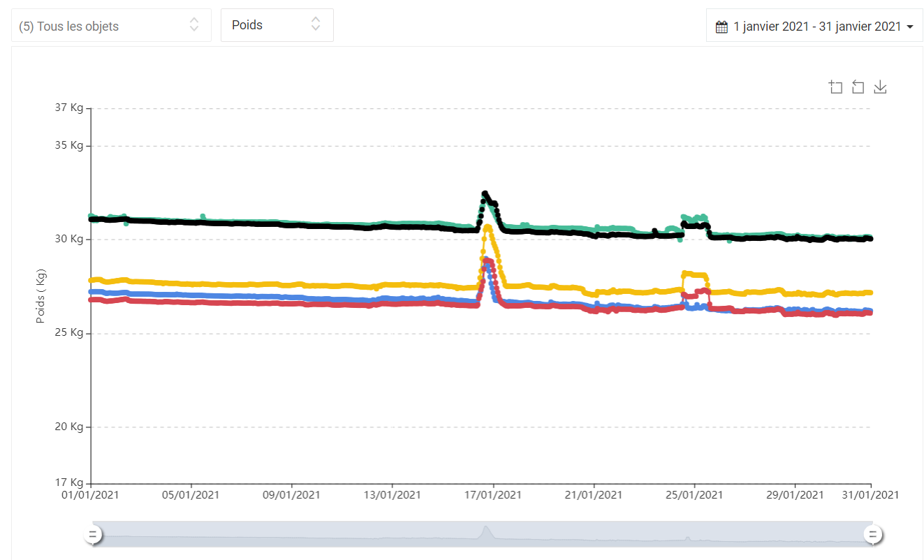Grab the right handle of range slider

872,535
